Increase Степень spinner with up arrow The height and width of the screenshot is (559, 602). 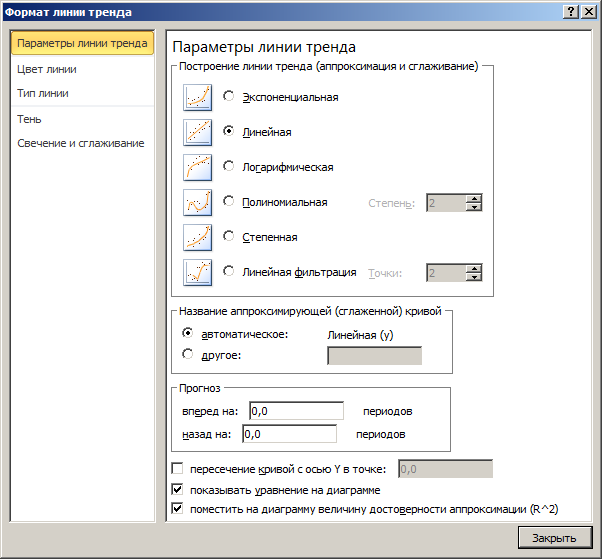coord(474,199)
